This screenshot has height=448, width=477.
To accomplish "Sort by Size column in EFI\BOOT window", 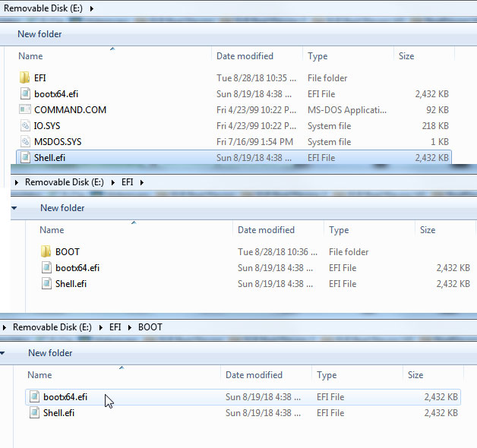I will click(x=415, y=374).
